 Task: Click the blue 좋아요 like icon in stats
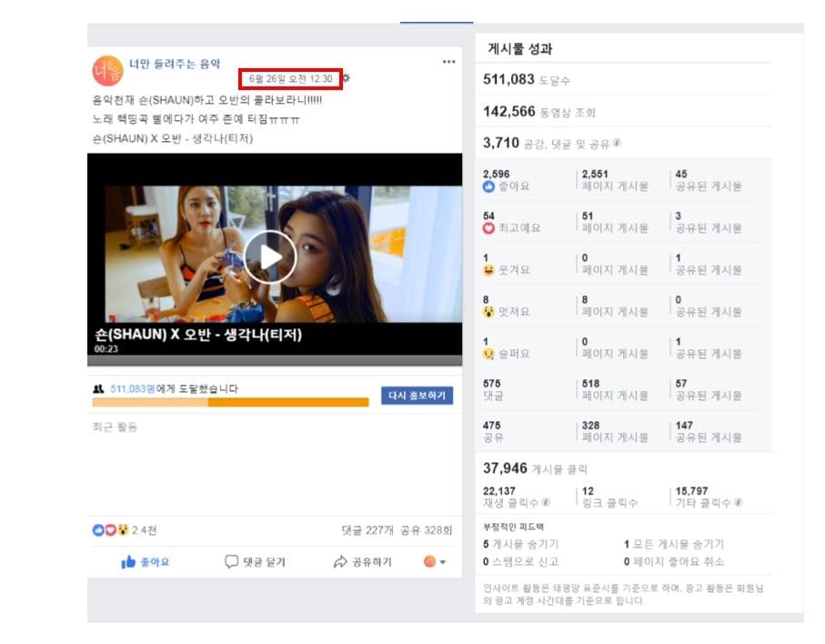point(488,186)
